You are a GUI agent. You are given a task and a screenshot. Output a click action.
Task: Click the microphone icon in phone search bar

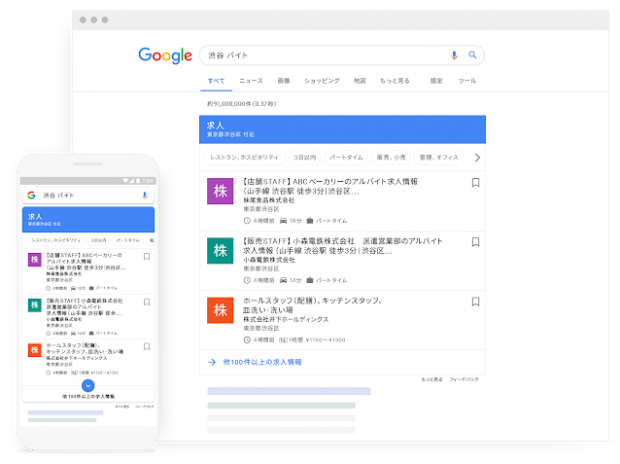(x=145, y=195)
